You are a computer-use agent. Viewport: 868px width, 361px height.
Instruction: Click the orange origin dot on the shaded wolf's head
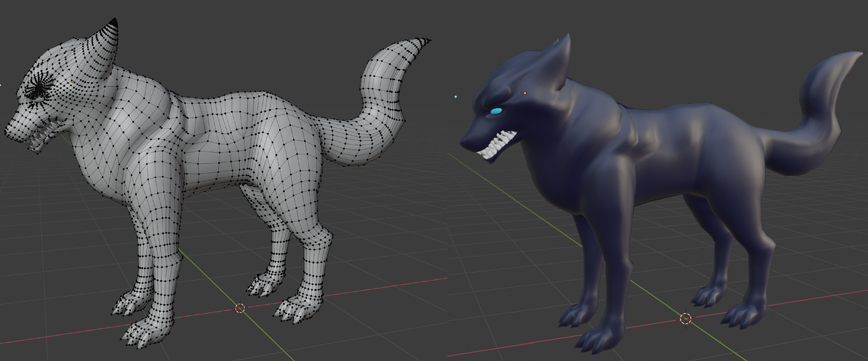[525, 93]
